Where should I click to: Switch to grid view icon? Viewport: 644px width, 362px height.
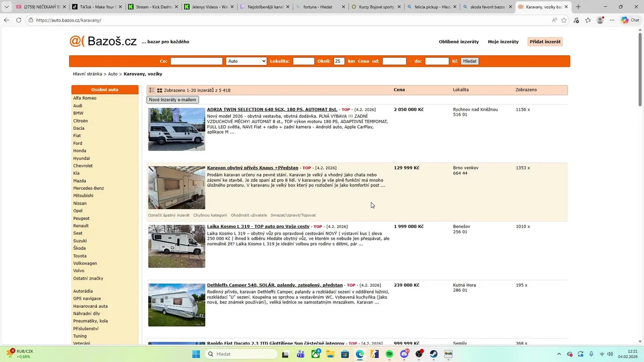click(159, 90)
